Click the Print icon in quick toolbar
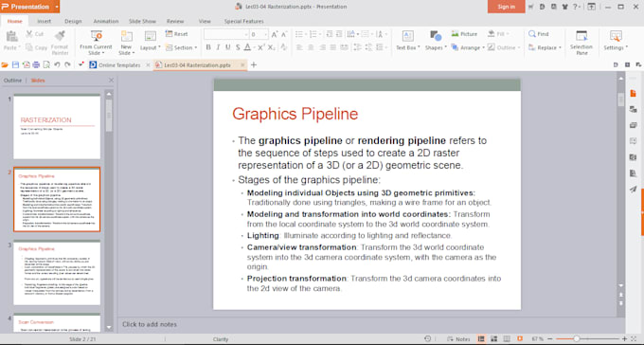644x345 pixels. (x=36, y=65)
